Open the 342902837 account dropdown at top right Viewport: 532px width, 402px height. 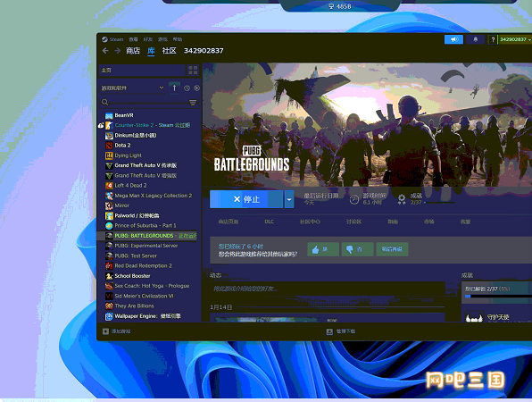515,39
